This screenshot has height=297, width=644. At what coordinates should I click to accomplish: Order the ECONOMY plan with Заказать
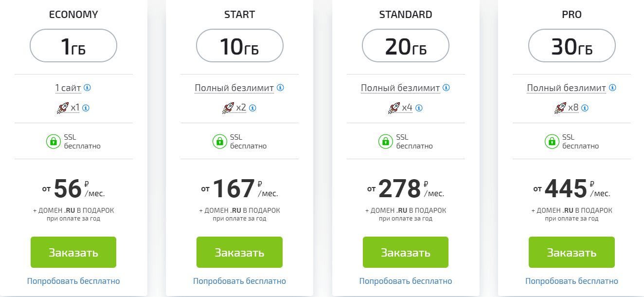[x=73, y=252]
